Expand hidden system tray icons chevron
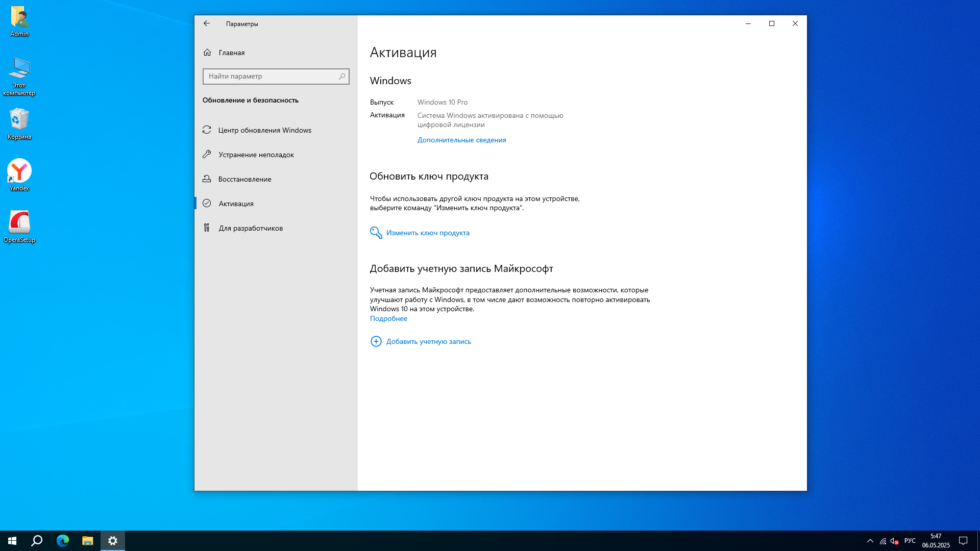This screenshot has height=551, width=980. [870, 541]
